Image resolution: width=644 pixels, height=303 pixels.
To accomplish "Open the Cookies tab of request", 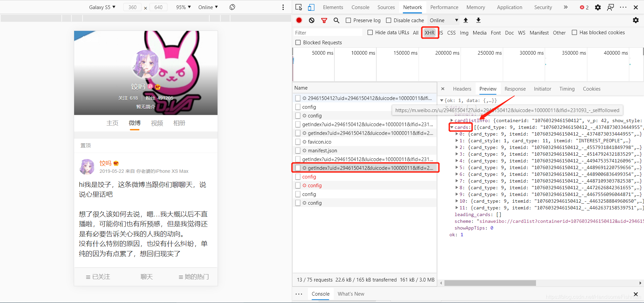I will 591,89.
